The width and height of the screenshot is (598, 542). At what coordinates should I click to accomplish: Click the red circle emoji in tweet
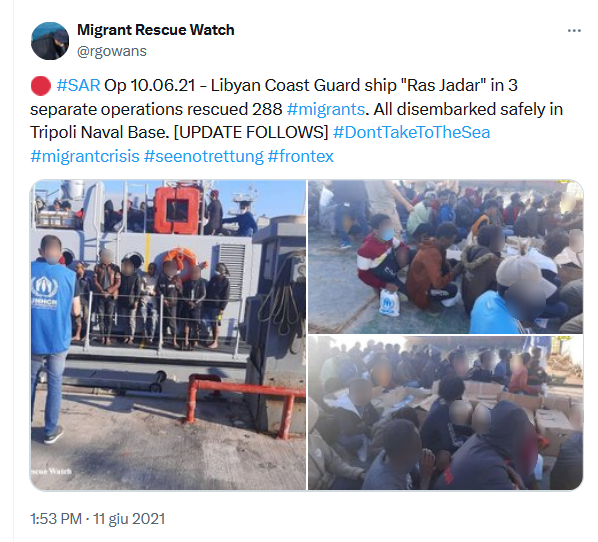pyautogui.click(x=40, y=86)
